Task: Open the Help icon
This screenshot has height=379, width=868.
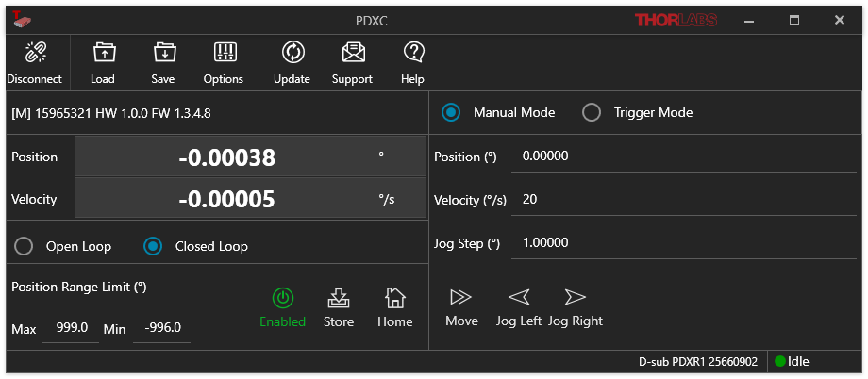Action: click(x=412, y=53)
